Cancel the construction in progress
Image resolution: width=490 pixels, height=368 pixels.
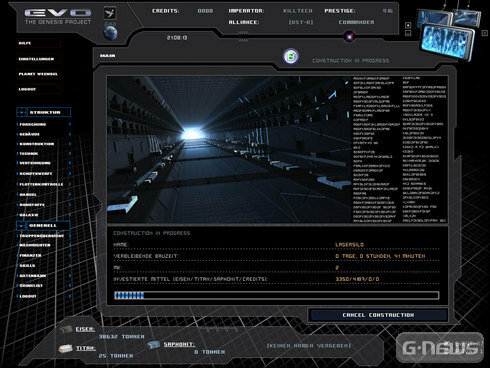click(x=378, y=315)
